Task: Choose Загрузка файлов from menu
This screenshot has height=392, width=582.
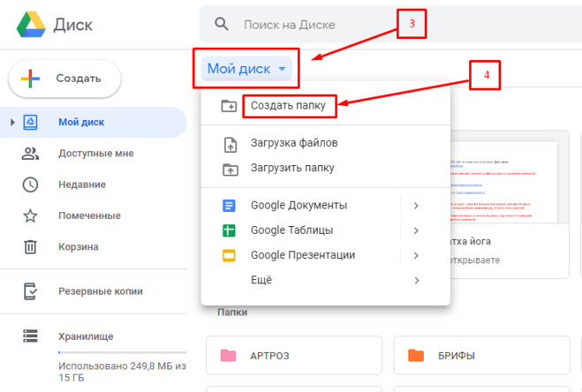Action: tap(293, 143)
